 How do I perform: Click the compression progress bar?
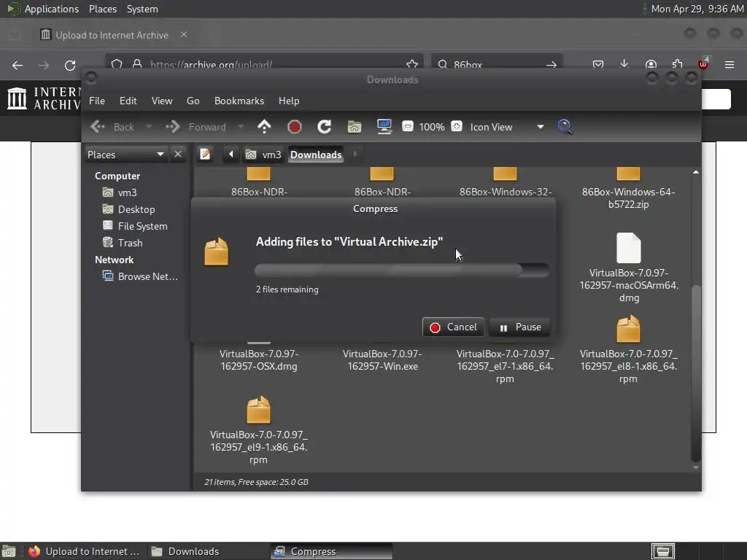click(402, 270)
